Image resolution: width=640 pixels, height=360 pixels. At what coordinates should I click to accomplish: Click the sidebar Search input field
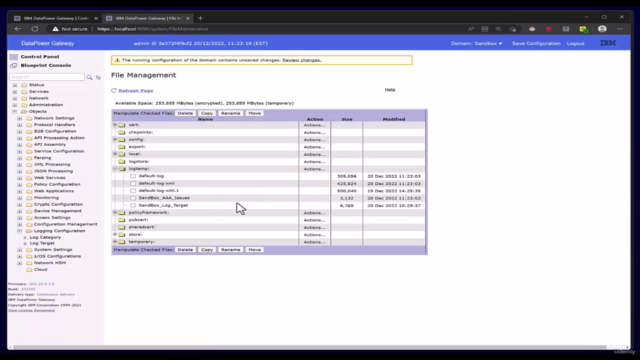point(47,77)
